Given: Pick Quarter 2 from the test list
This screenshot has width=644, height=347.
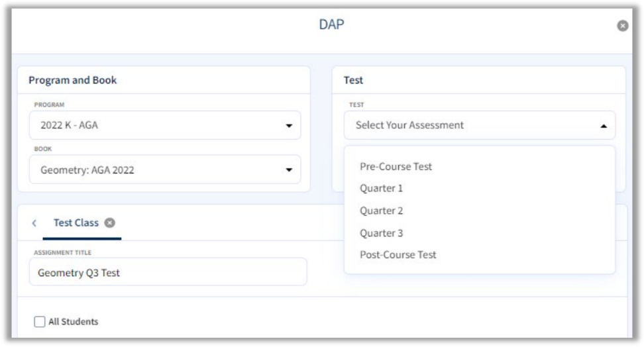Looking at the screenshot, I should click(x=381, y=211).
